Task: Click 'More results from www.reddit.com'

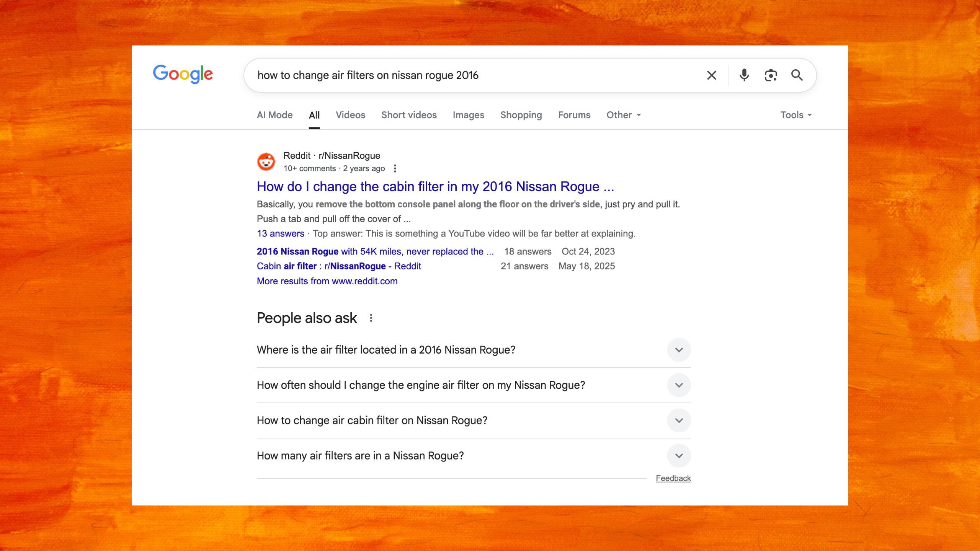Action: click(327, 281)
